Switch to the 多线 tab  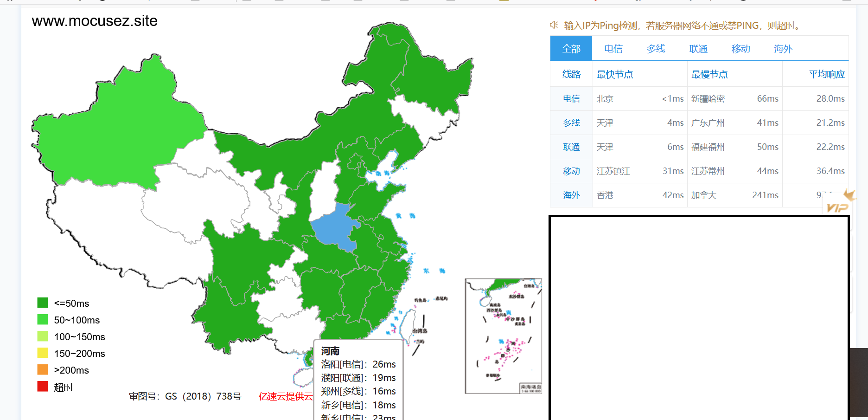[x=656, y=49]
